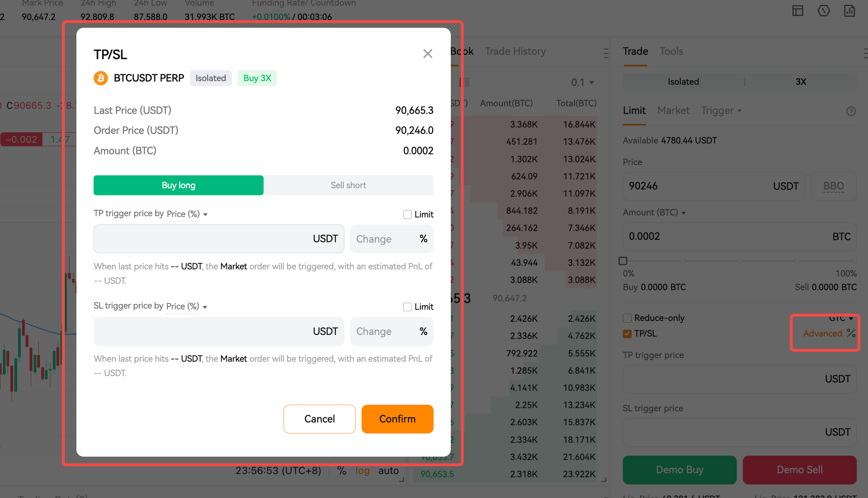The image size is (868, 498).
Task: Click the Bitcoin coin icon in the TP/SL dialog
Action: pyautogui.click(x=101, y=78)
